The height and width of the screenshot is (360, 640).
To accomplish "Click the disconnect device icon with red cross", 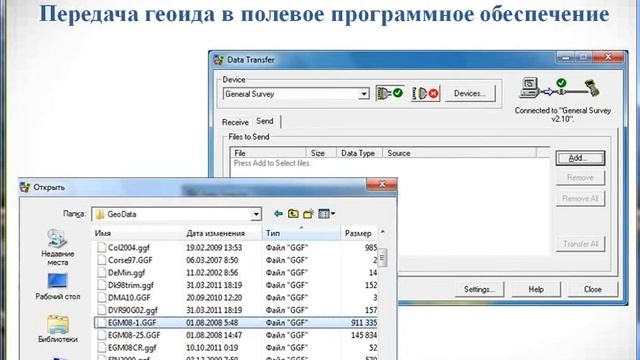I will pyautogui.click(x=425, y=93).
